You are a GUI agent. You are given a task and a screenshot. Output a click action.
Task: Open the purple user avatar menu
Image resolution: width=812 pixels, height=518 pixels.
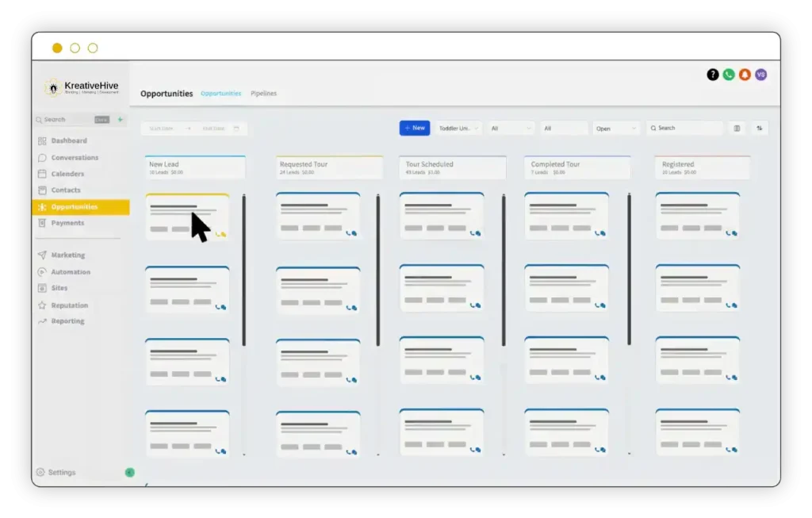coord(761,75)
